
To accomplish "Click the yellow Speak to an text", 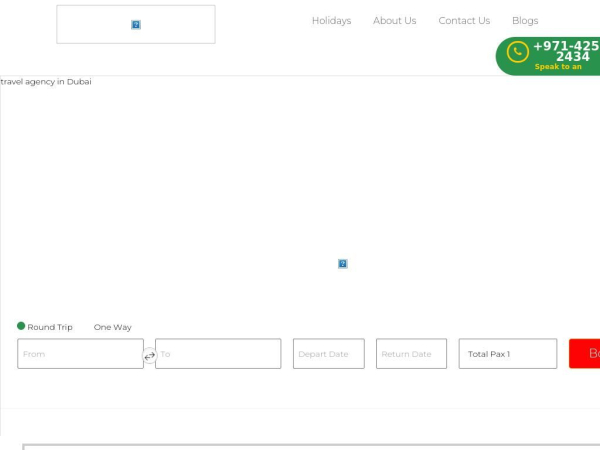I will point(558,67).
